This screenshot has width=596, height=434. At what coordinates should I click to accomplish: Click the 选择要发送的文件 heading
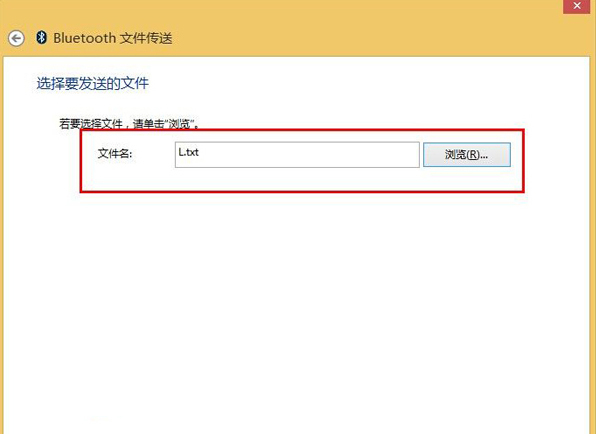[92, 84]
